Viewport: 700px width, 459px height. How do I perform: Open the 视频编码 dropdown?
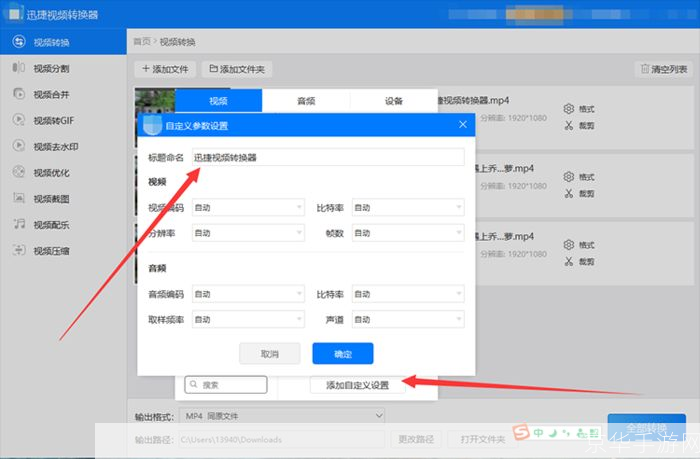coord(248,208)
